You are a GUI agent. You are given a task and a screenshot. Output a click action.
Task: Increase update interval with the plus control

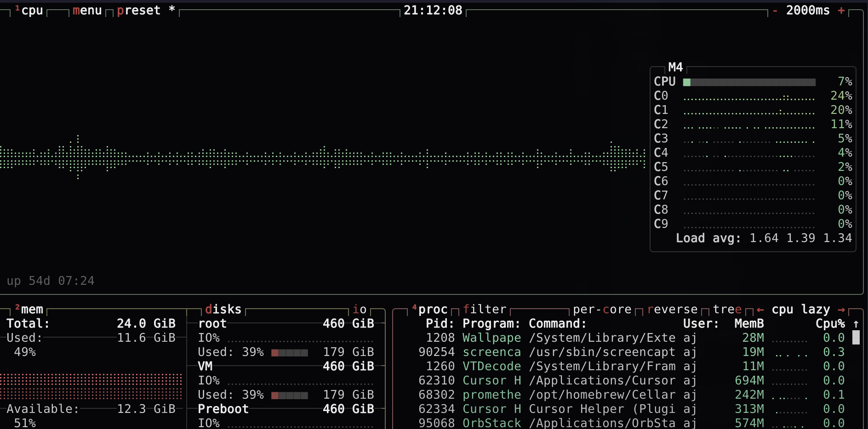(x=840, y=10)
